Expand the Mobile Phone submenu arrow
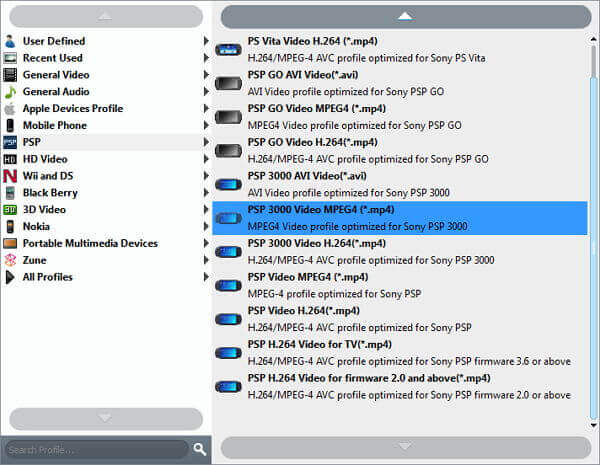Viewport: 600px width, 465px height. [x=206, y=125]
